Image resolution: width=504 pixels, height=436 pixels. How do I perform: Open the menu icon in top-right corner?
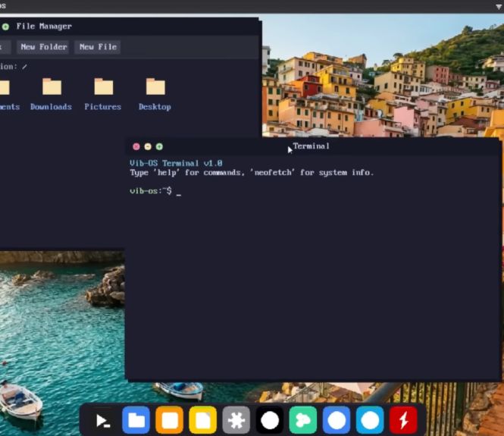point(498,6)
